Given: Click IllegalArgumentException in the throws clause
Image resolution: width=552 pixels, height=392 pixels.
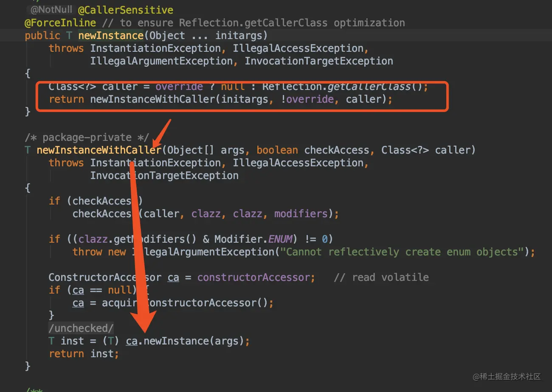Looking at the screenshot, I should (161, 61).
